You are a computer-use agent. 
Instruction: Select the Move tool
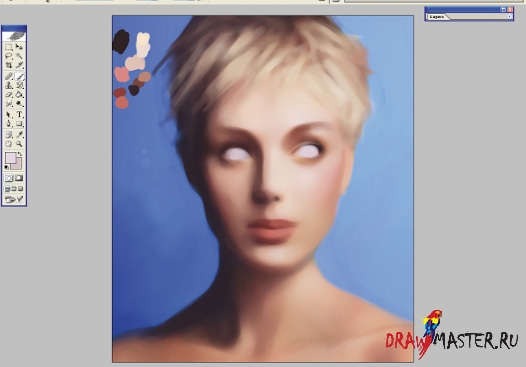[19, 47]
